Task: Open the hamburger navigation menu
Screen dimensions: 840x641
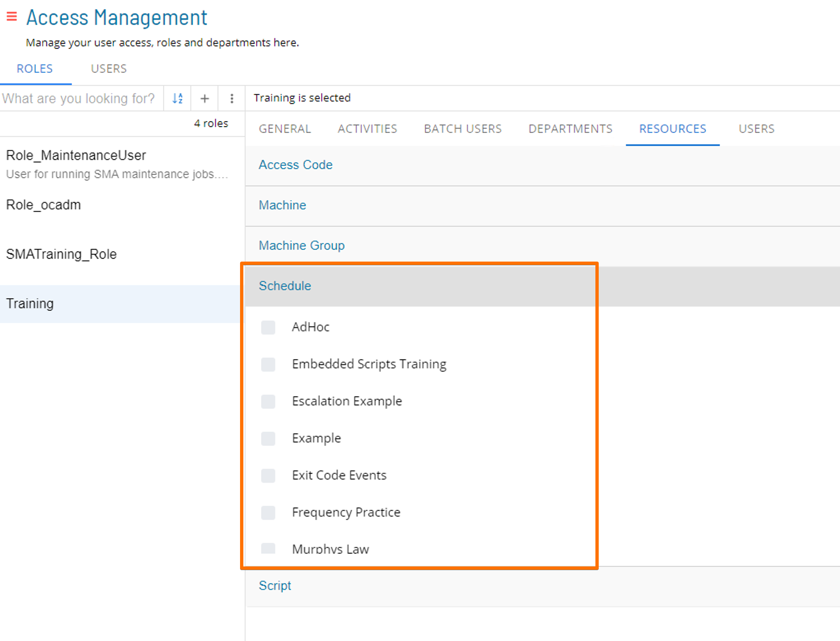Action: pyautogui.click(x=12, y=17)
